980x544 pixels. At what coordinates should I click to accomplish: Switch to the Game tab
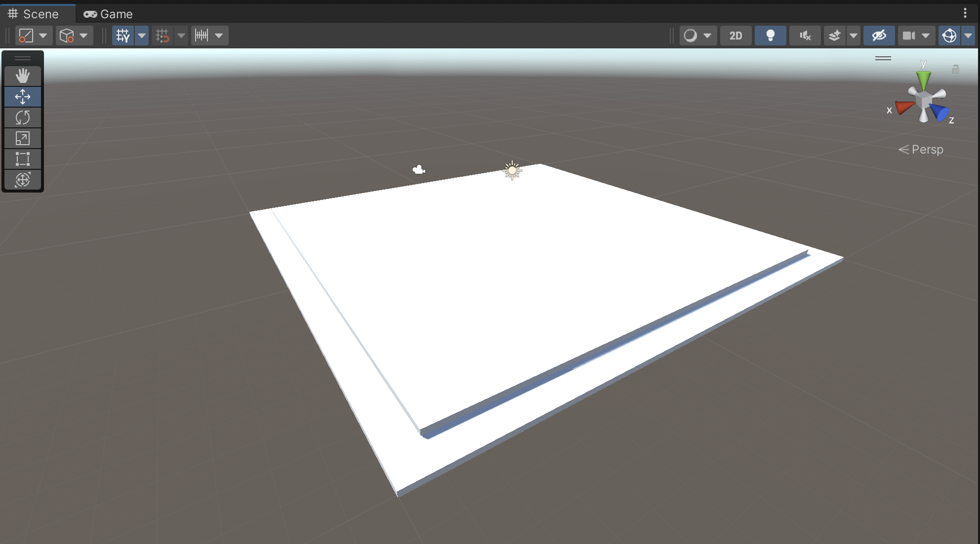pos(109,14)
